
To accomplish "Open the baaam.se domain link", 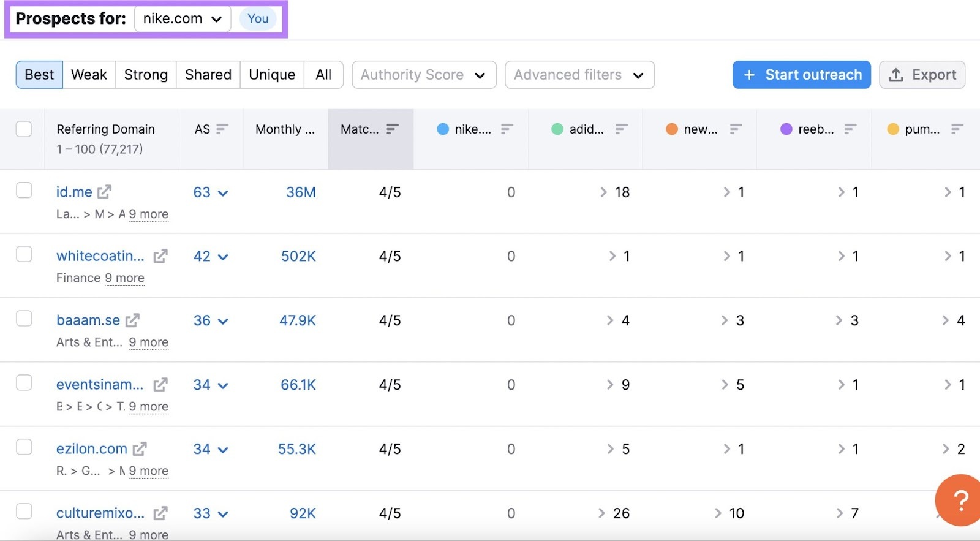I will [88, 320].
